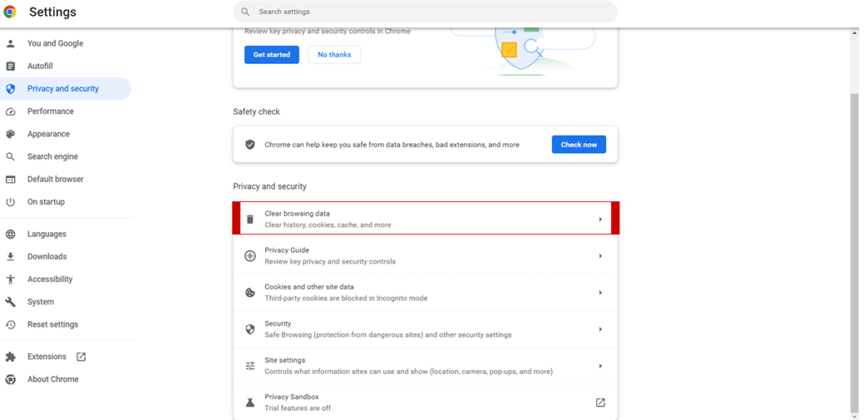Viewport: 868px width, 420px height.
Task: Expand the Clear browsing data arrow
Action: 600,220
